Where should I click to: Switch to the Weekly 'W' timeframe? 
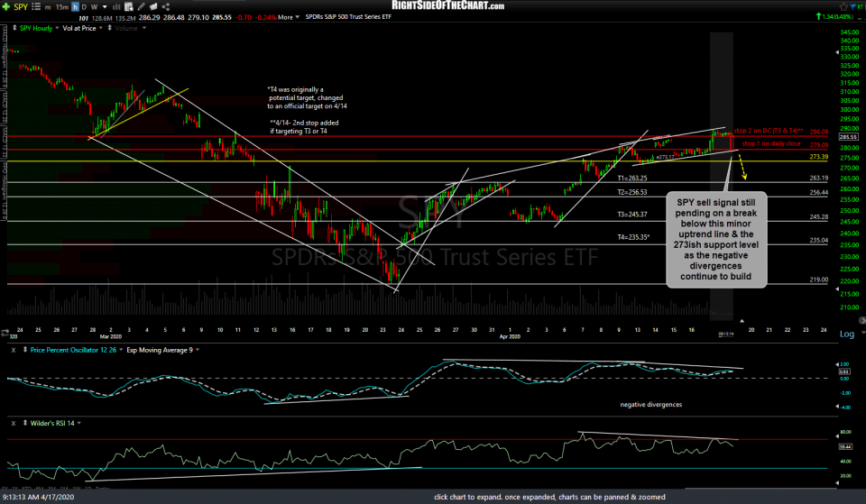click(94, 7)
